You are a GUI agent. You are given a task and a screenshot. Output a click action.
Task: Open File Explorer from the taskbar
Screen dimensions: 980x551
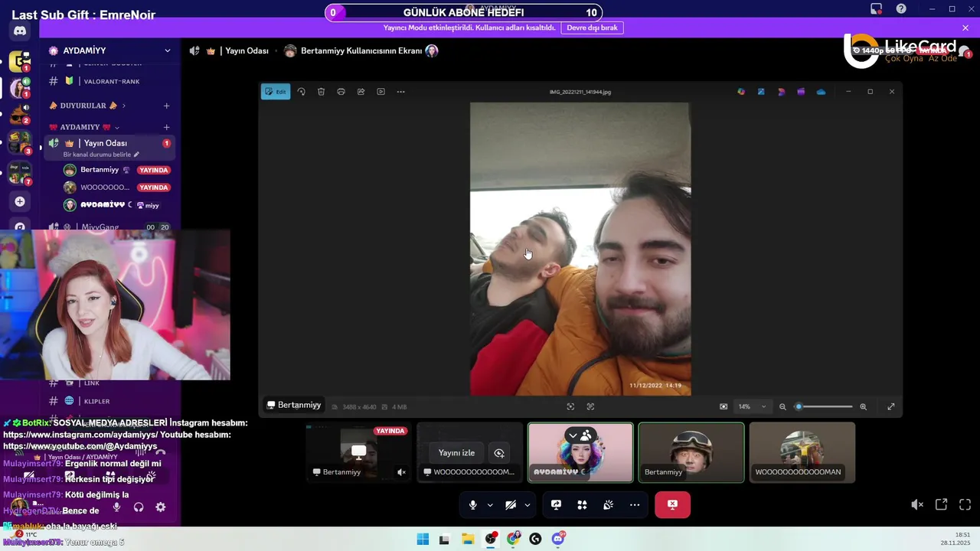(468, 539)
